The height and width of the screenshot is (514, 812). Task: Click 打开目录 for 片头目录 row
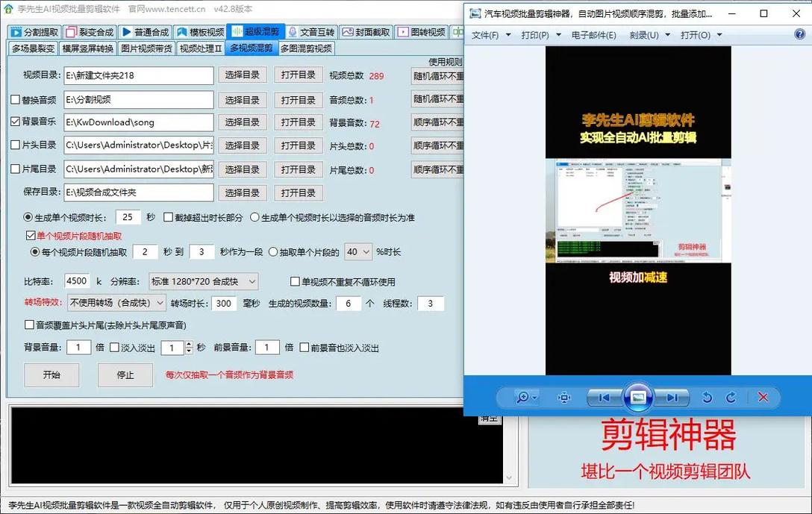[x=299, y=145]
